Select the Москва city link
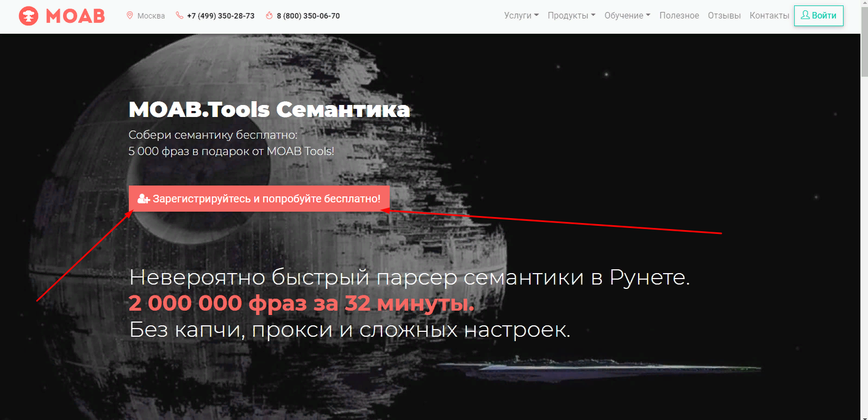Image resolution: width=868 pixels, height=420 pixels. [151, 16]
